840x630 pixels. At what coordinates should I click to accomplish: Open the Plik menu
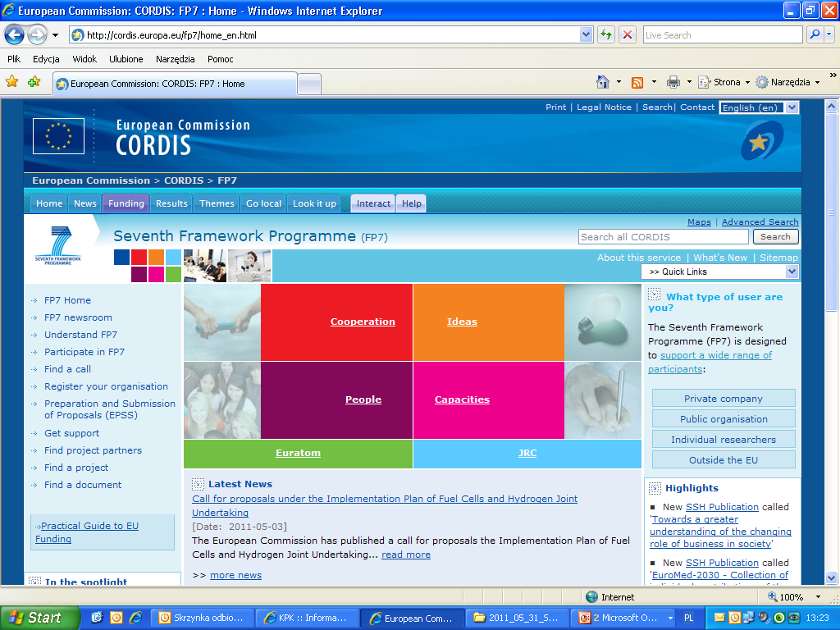tap(14, 59)
